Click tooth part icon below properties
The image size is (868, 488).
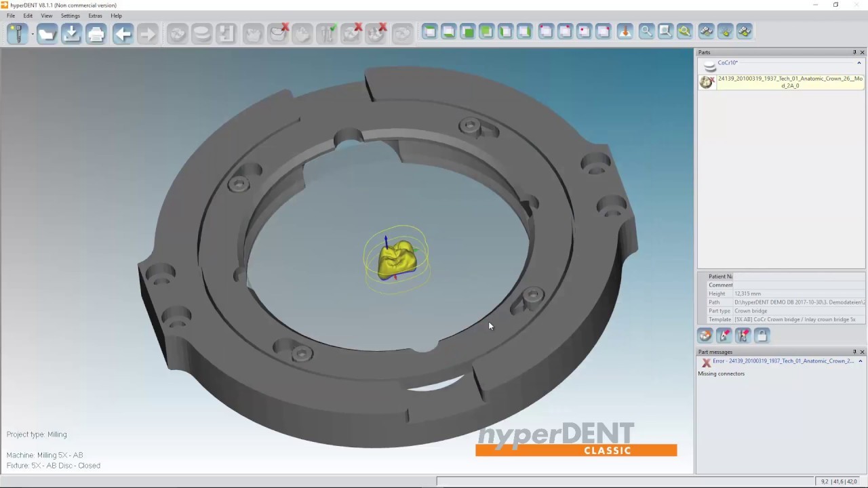pos(705,335)
